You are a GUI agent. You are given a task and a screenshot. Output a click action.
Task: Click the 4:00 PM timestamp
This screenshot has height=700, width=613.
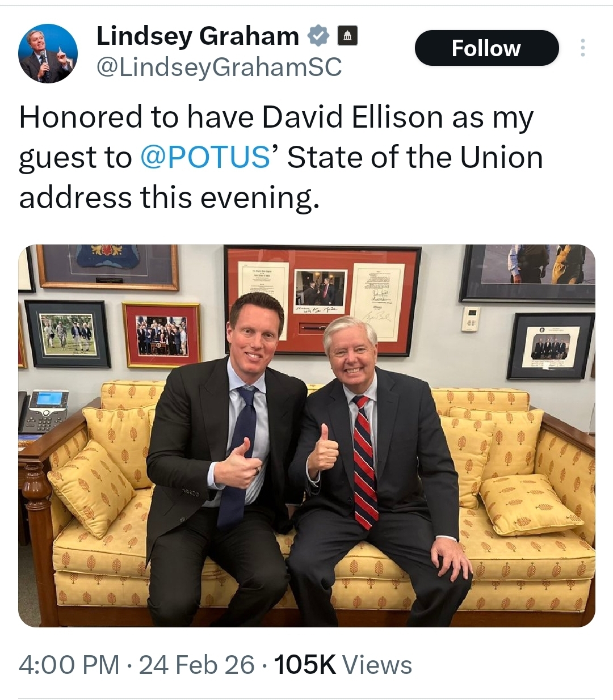[x=69, y=664]
